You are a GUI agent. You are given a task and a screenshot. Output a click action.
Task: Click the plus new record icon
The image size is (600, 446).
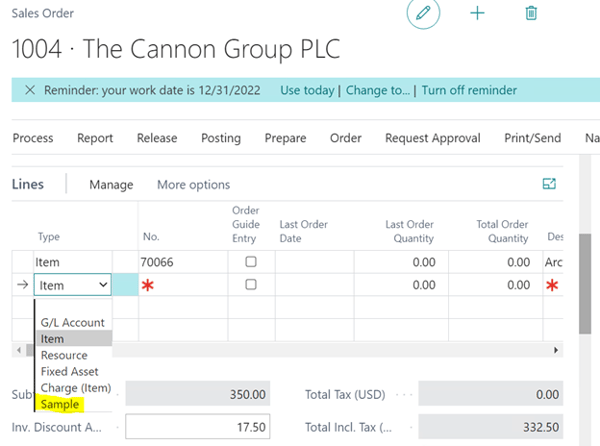pos(477,13)
